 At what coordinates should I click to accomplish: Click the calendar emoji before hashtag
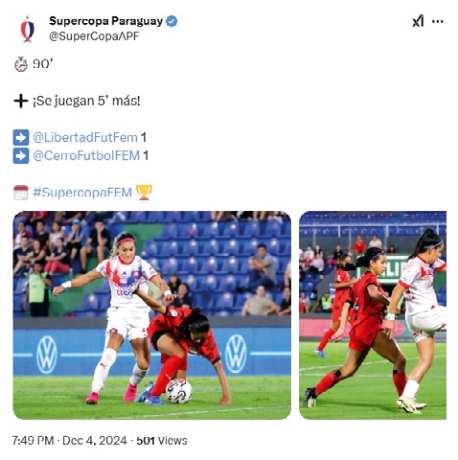21,192
